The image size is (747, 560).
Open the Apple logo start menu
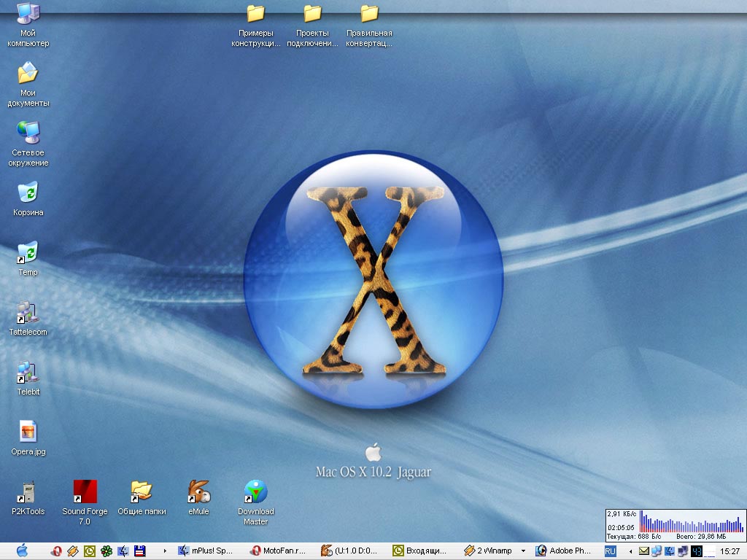[x=22, y=551]
